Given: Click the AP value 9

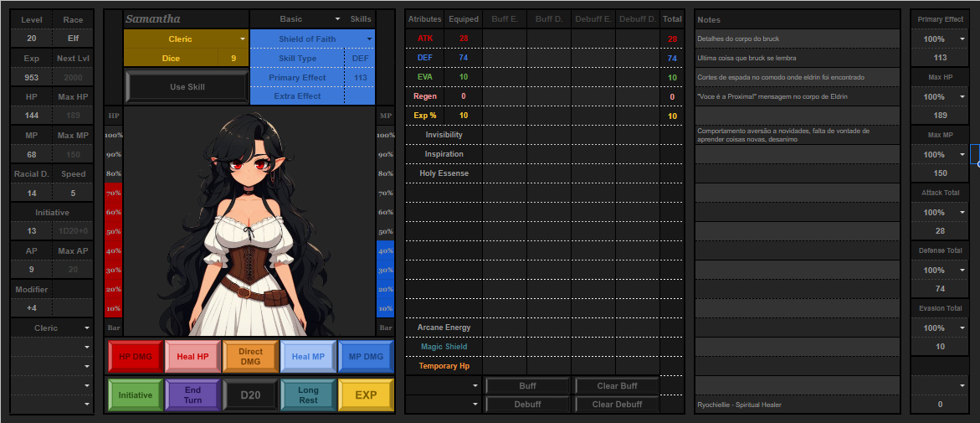Looking at the screenshot, I should pos(32,271).
